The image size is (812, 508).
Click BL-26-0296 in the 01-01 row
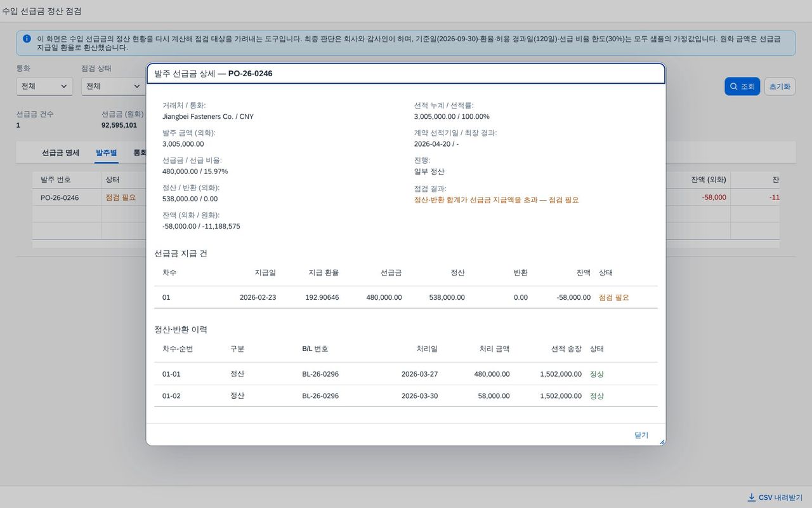[x=320, y=374]
